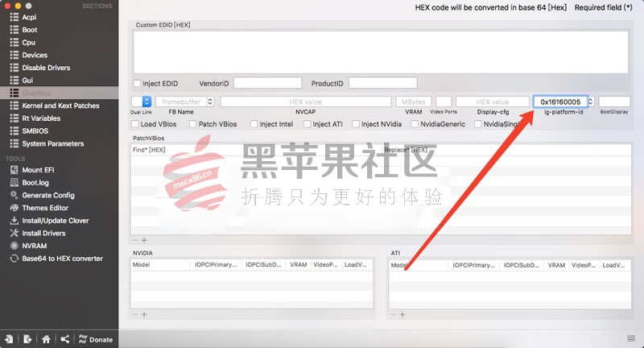The image size is (644, 348).
Task: Add a row to the ATI table
Action: pyautogui.click(x=402, y=314)
